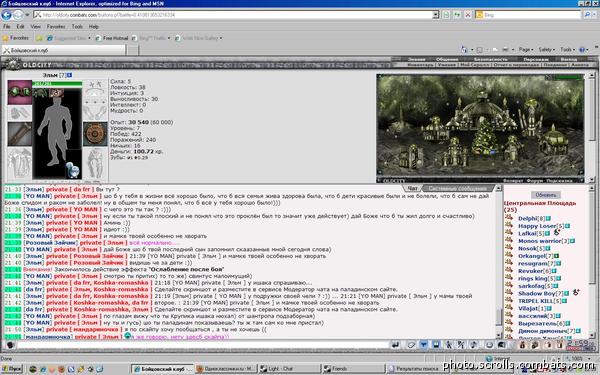
Task: Click the Light - Chat taskbar button
Action: (289, 369)
